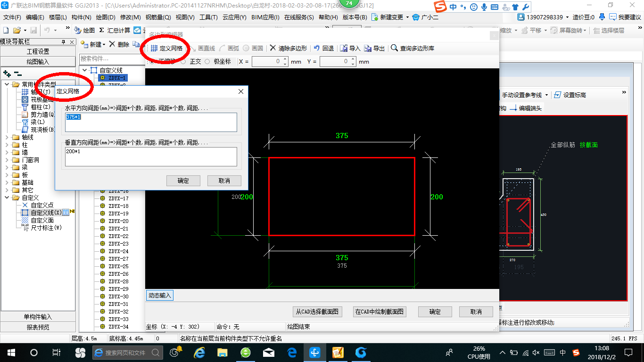
Task: Click the 动态输入 toggle button
Action: (x=160, y=296)
